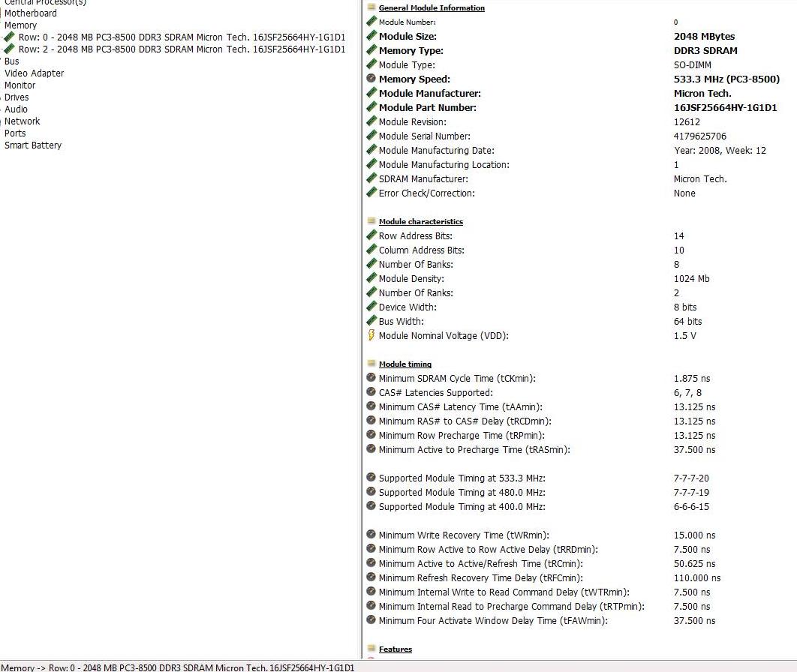Click the SDRAM Manufacturer row icon
This screenshot has width=797, height=672.
[x=371, y=178]
